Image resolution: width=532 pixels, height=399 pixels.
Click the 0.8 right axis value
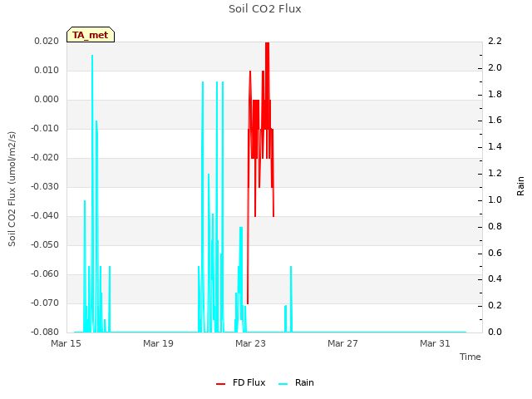[495, 226]
